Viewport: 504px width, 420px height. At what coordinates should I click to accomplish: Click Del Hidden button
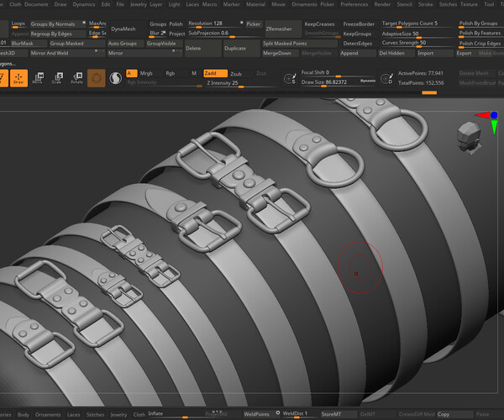click(396, 54)
